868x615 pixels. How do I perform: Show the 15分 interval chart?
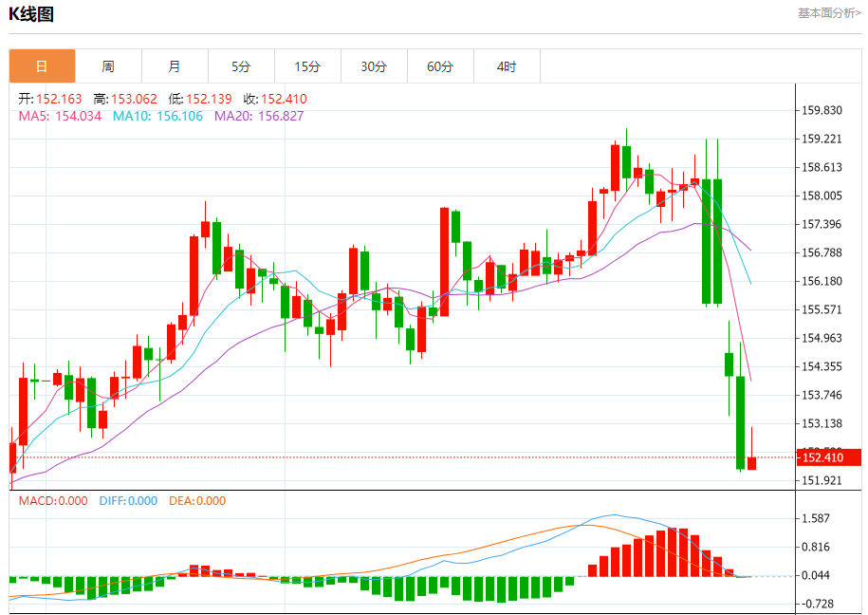click(x=307, y=66)
